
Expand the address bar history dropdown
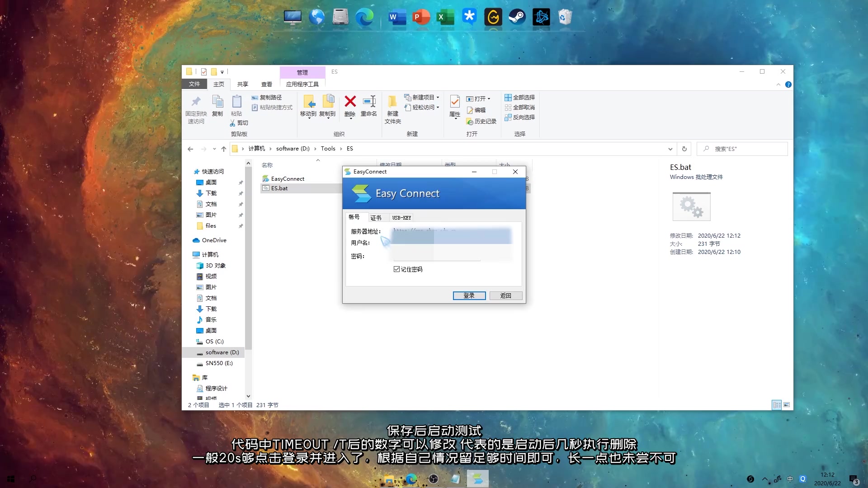click(x=670, y=149)
